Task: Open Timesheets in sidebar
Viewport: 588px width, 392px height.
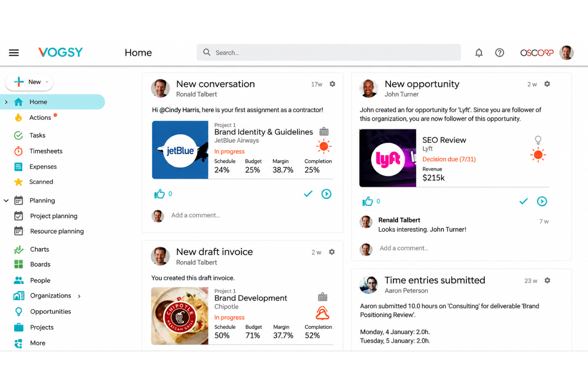Action: 46,151
